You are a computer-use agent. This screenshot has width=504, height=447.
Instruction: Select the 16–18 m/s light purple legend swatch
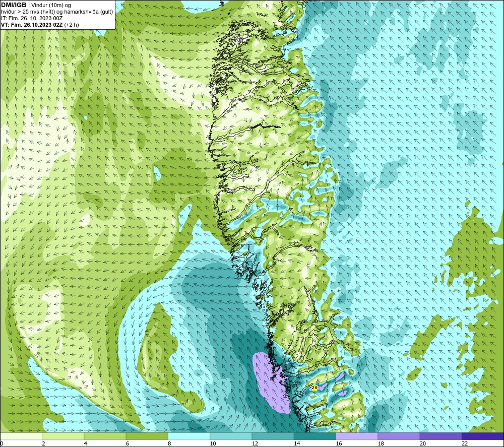(357, 436)
